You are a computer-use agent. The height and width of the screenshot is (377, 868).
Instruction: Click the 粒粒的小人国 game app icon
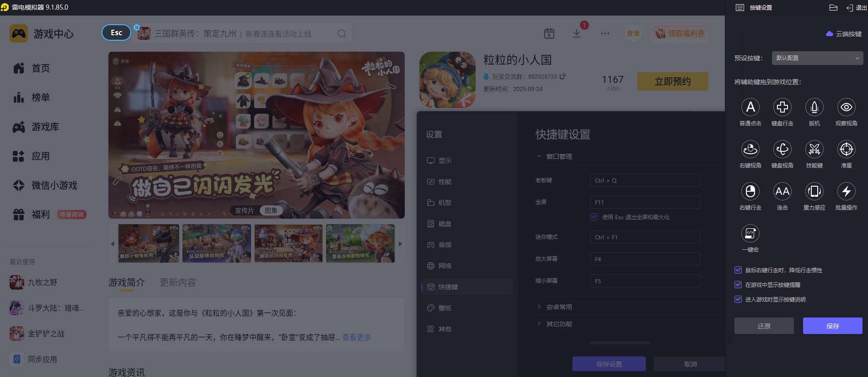(x=447, y=80)
